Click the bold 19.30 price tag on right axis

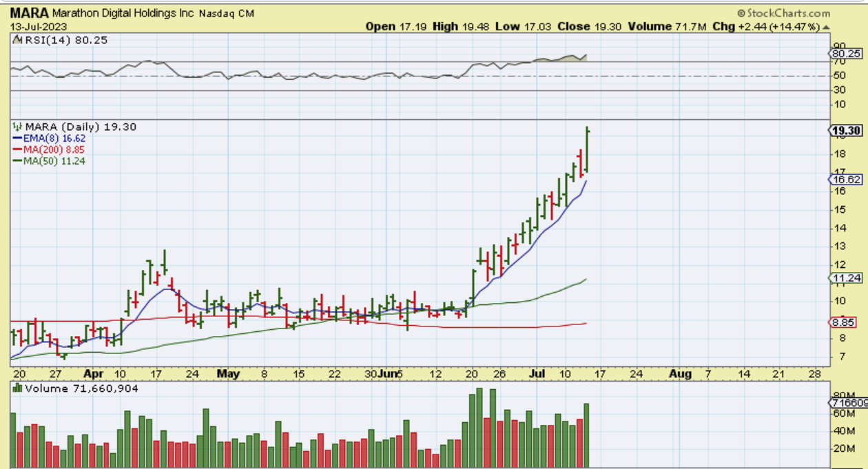tap(846, 131)
